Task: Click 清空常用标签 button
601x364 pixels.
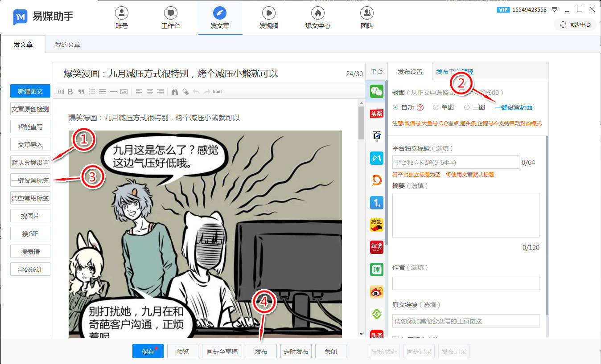Action: coord(30,198)
